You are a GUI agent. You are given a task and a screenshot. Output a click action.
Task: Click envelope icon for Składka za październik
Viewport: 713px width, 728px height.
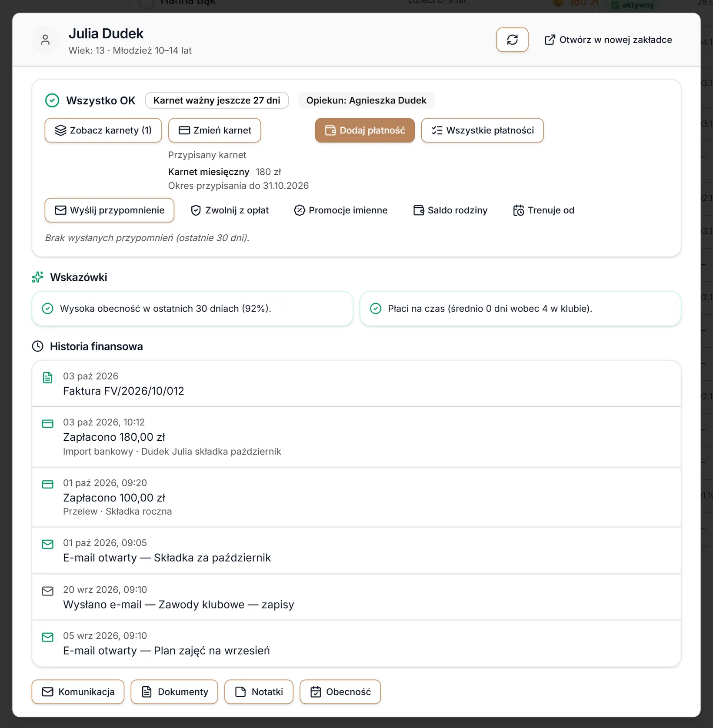pyautogui.click(x=47, y=544)
